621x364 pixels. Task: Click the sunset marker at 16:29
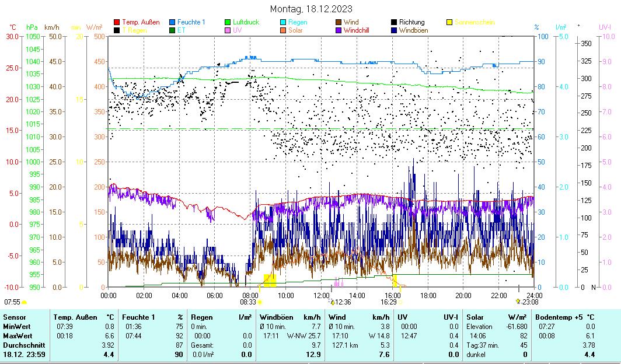tap(401, 302)
